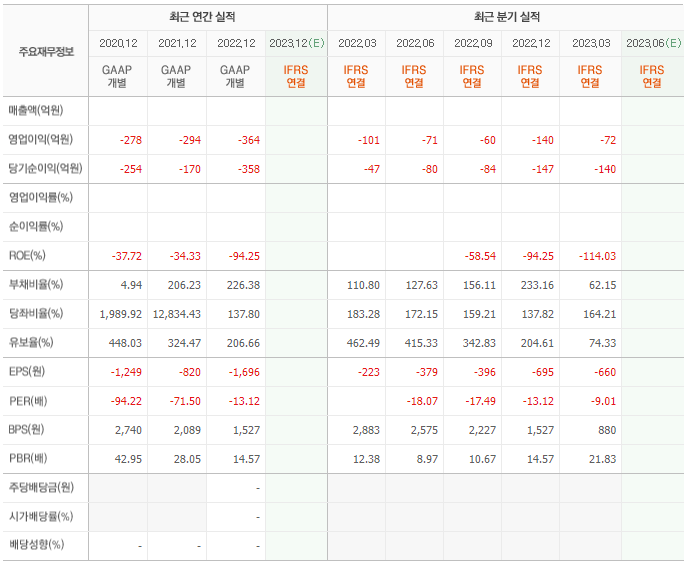This screenshot has height=563, width=687.
Task: Select PBR value 42.95
Action: pyautogui.click(x=128, y=459)
